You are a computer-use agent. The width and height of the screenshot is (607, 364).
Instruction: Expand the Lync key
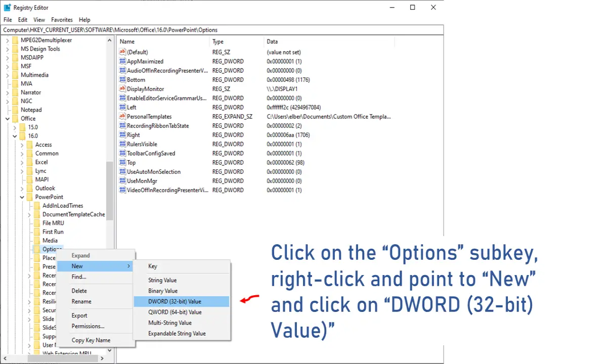22,171
